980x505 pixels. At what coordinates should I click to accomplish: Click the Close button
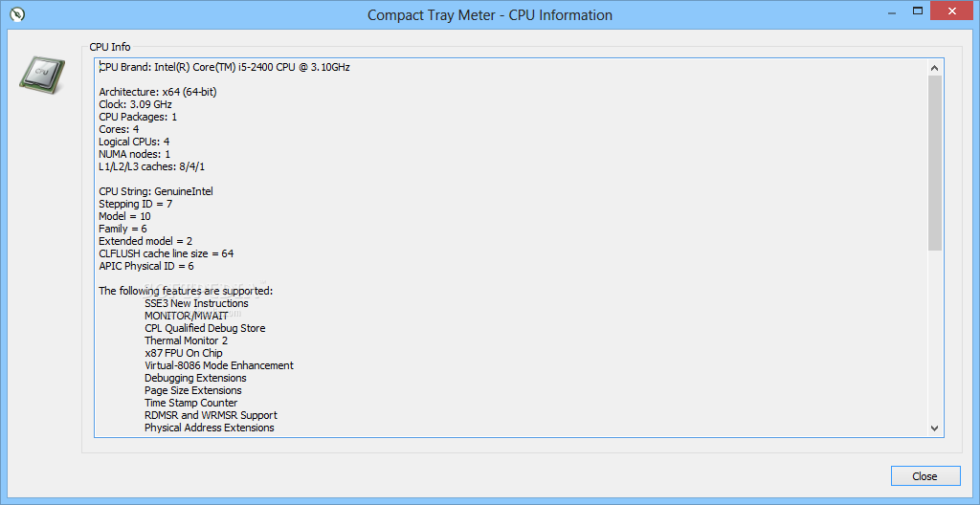click(925, 476)
